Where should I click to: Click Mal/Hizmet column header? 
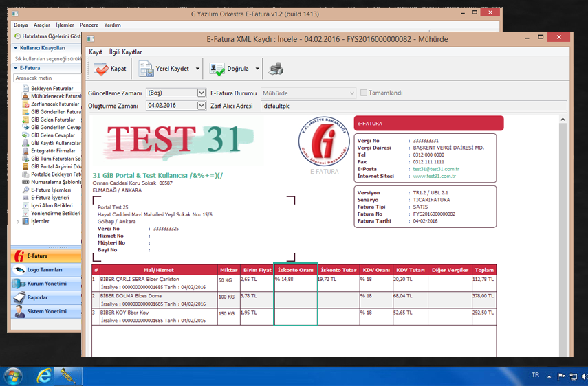point(159,270)
